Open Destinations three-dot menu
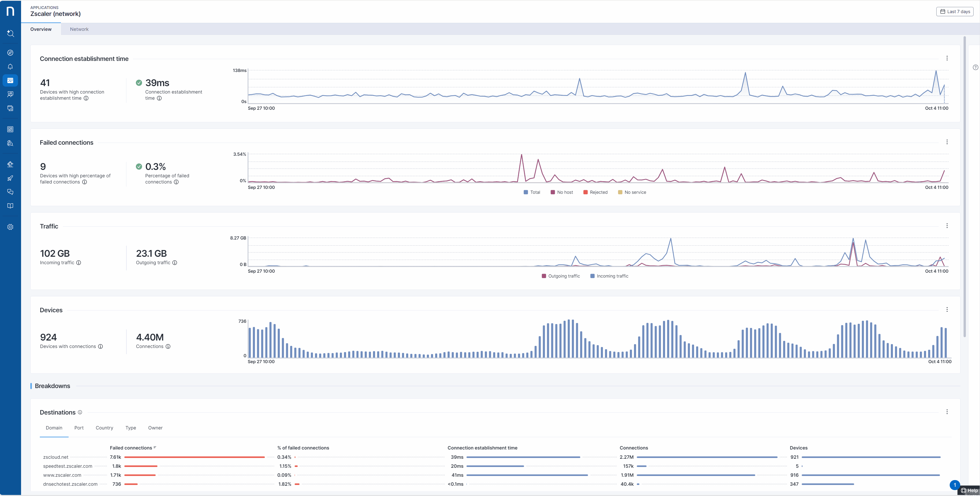Screen dimensions: 980x496 [x=947, y=412]
